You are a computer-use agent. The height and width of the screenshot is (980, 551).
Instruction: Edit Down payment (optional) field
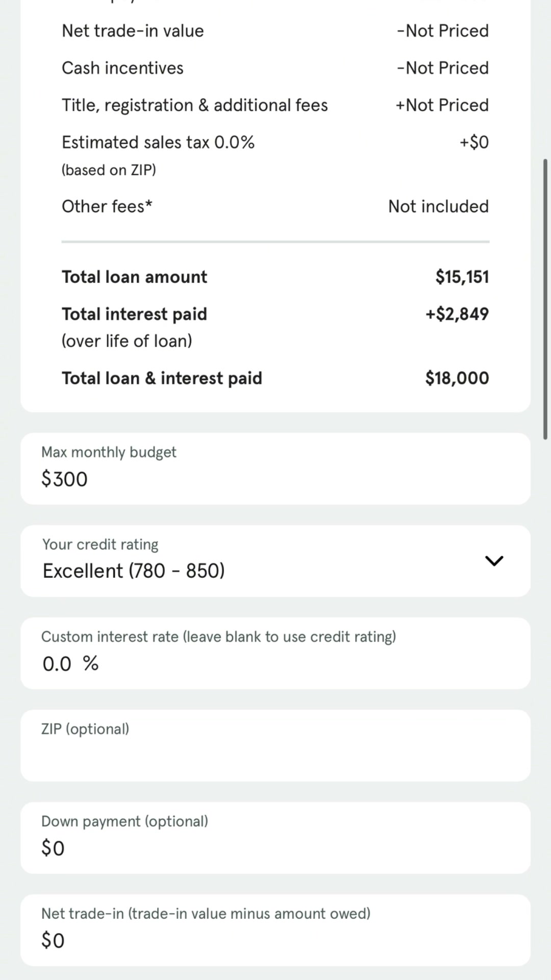[x=275, y=838]
